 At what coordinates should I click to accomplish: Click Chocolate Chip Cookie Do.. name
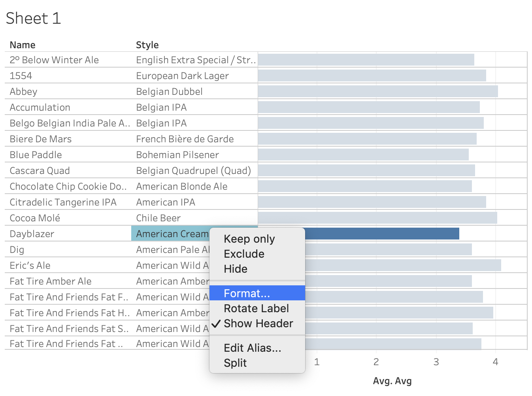tap(68, 186)
